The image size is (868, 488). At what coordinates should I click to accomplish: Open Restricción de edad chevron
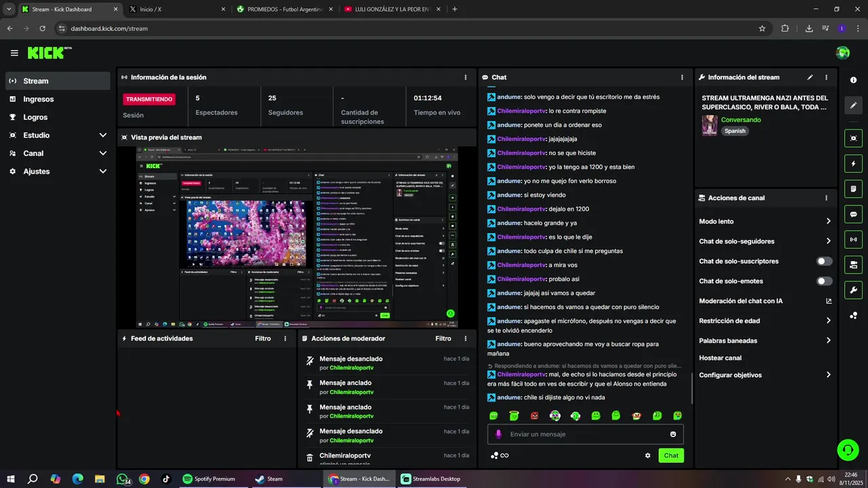point(828,321)
